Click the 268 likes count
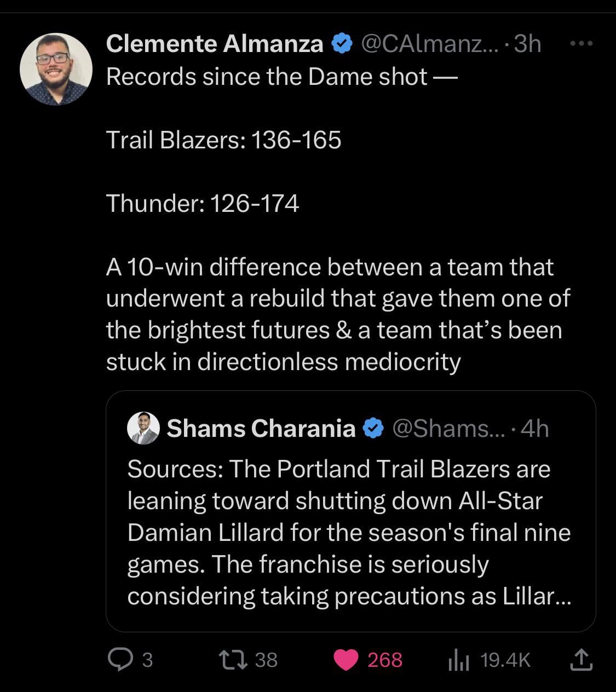This screenshot has width=616, height=692. pos(385,660)
